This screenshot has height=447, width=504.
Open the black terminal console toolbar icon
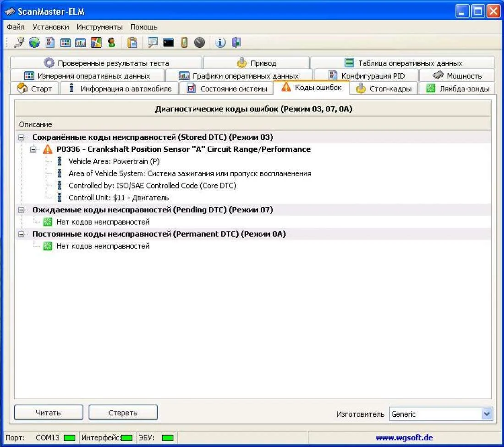click(x=169, y=43)
